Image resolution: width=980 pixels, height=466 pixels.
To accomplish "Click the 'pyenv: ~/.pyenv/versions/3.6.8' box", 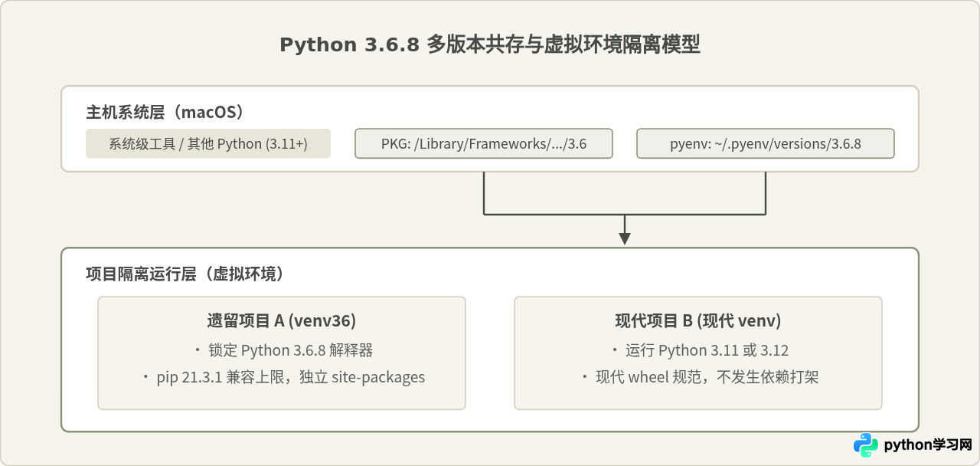I will (x=766, y=143).
